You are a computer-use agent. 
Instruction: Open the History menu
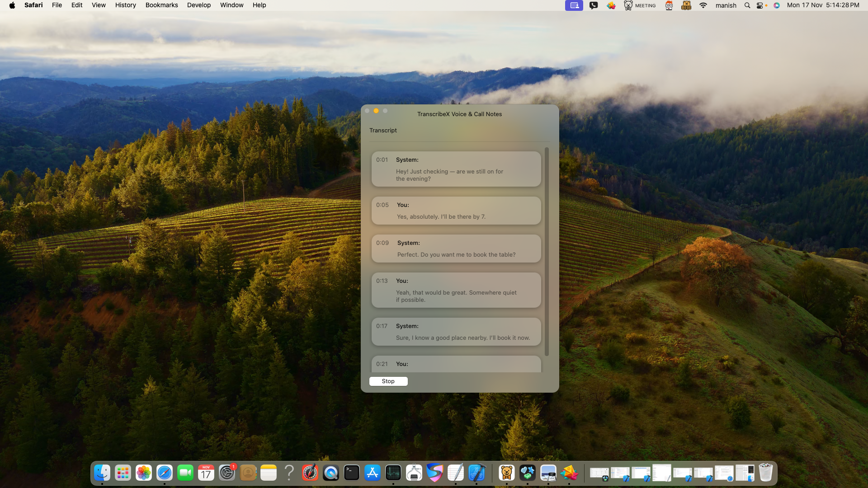click(125, 5)
